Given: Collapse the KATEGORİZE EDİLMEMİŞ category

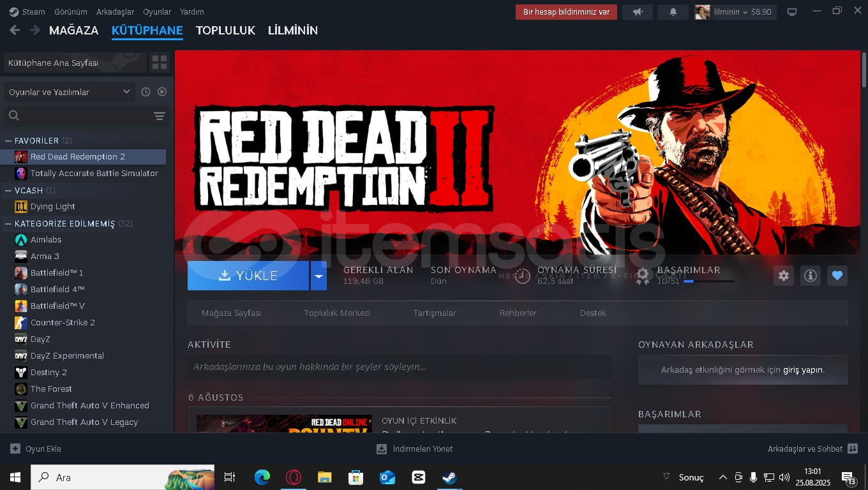Looking at the screenshot, I should [9, 223].
